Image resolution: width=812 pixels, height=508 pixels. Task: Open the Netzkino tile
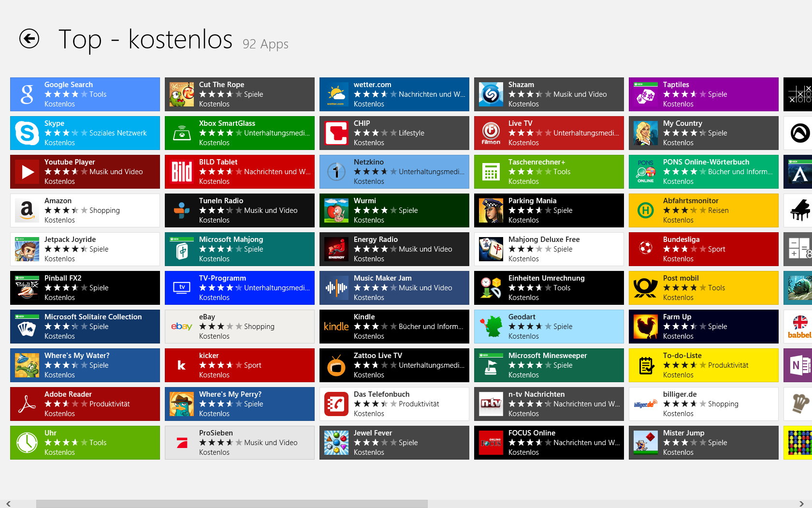(394, 172)
